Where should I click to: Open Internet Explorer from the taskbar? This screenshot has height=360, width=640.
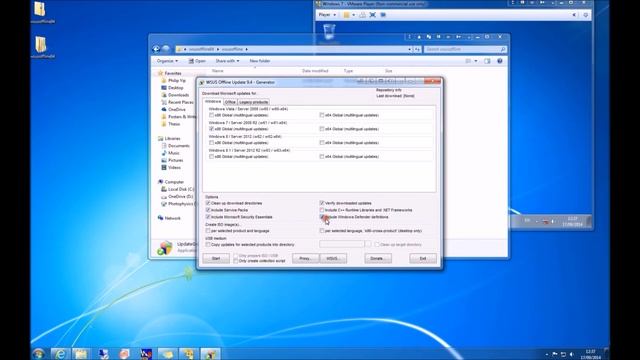[60, 354]
